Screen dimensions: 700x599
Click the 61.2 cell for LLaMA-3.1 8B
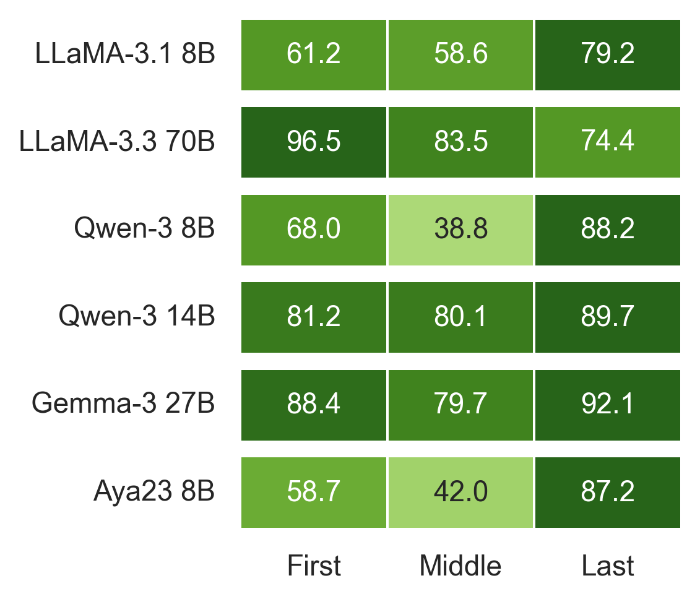[x=313, y=54]
